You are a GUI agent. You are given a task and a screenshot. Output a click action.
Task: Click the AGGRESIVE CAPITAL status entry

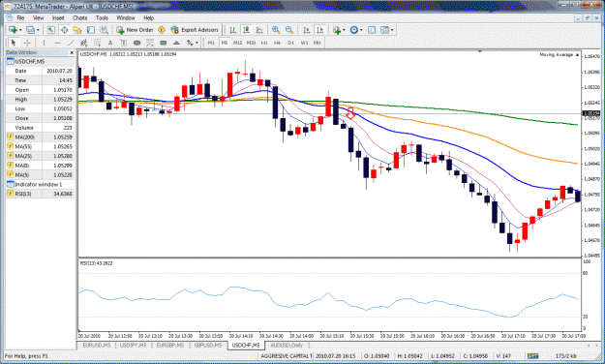tap(287, 355)
